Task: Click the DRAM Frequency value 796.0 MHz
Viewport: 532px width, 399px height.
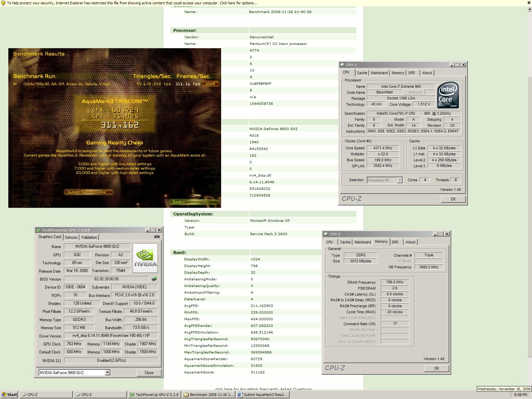Action: click(395, 282)
